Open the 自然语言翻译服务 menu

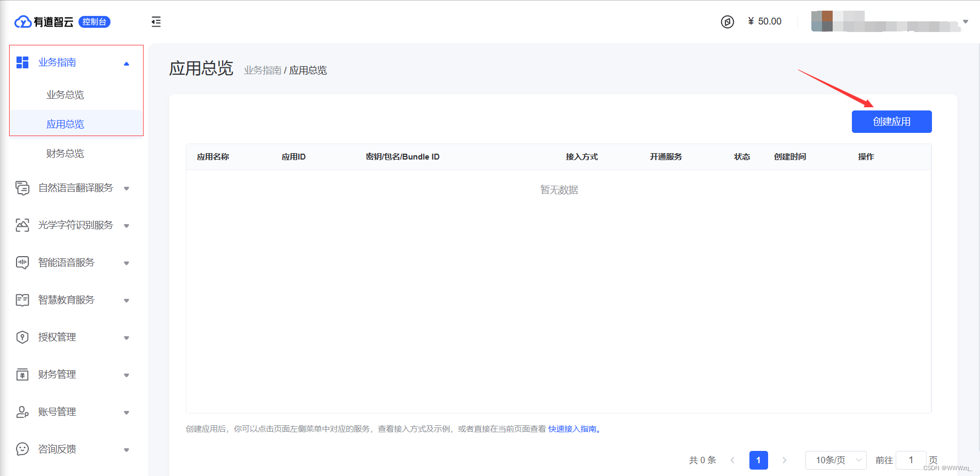tap(76, 188)
